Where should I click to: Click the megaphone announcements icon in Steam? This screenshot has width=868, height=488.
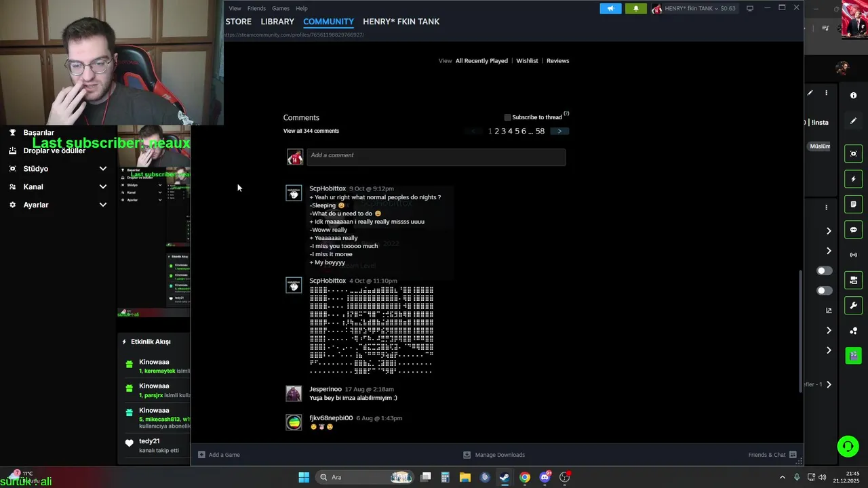(610, 9)
